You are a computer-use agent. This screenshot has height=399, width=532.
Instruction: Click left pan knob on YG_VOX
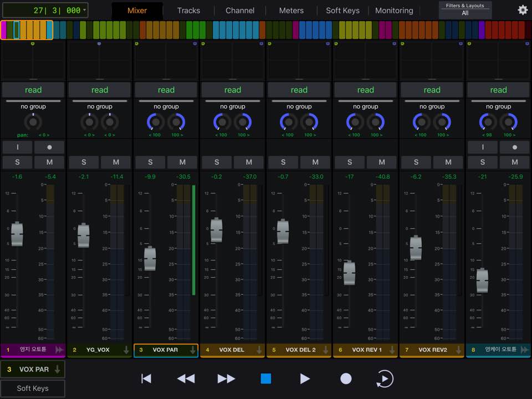[x=89, y=122]
